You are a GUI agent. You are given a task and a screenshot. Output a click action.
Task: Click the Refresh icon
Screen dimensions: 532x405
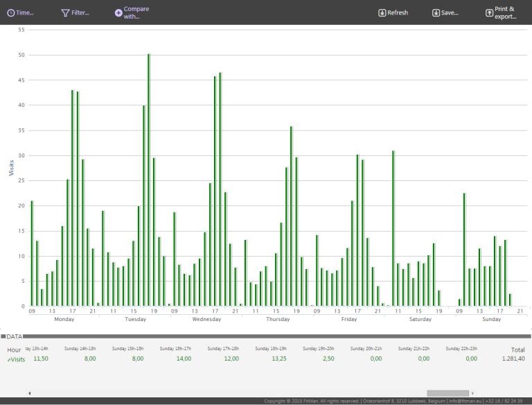382,13
